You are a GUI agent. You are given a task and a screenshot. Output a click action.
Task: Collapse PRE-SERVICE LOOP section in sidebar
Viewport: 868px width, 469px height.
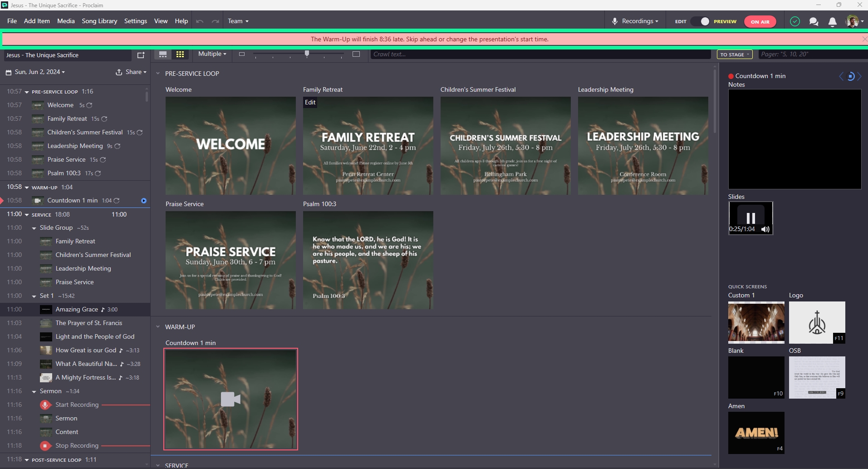(x=27, y=92)
